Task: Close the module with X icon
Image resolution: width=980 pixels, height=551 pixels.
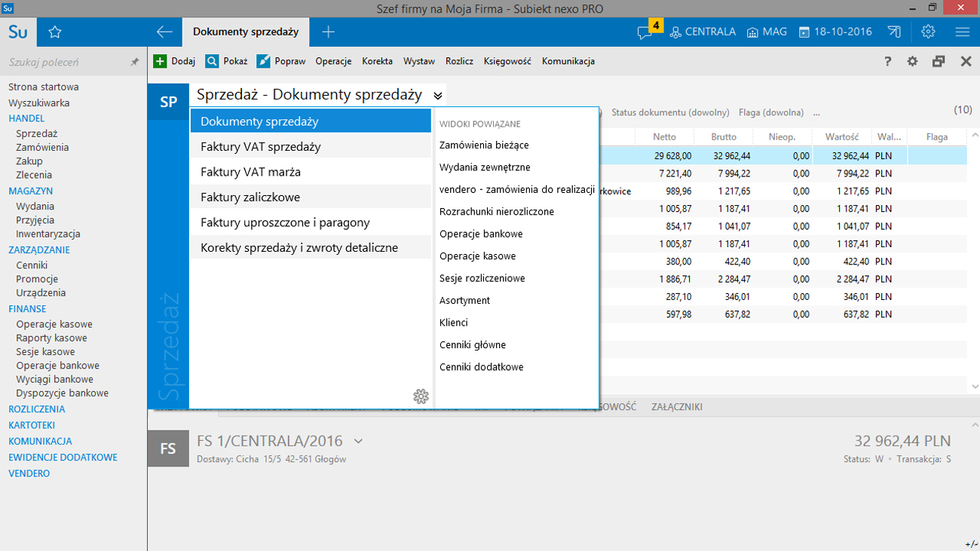Action: (x=966, y=62)
